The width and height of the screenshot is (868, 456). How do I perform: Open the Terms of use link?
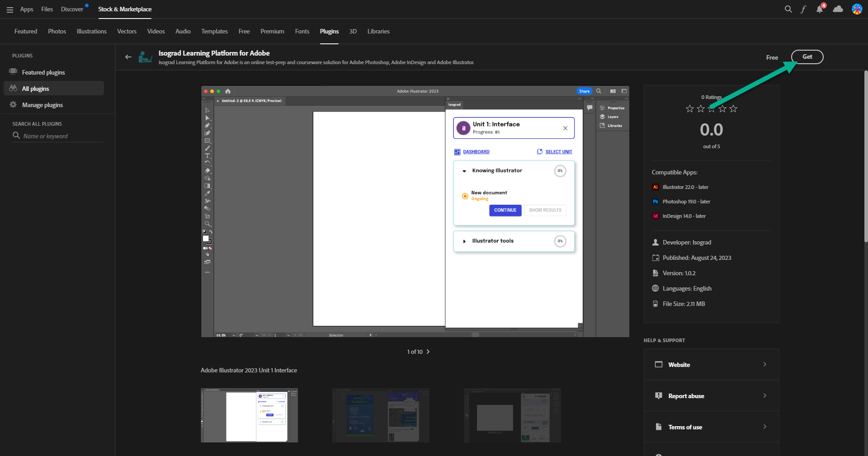712,427
